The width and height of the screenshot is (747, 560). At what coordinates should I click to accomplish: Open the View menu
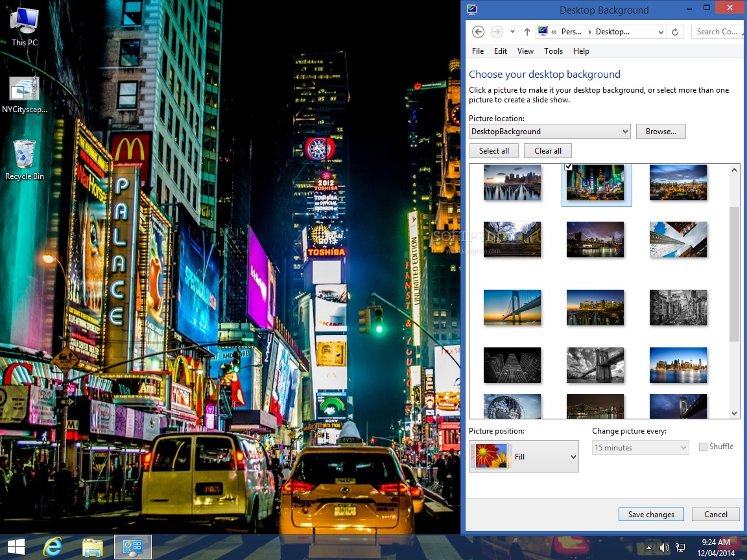[x=525, y=51]
